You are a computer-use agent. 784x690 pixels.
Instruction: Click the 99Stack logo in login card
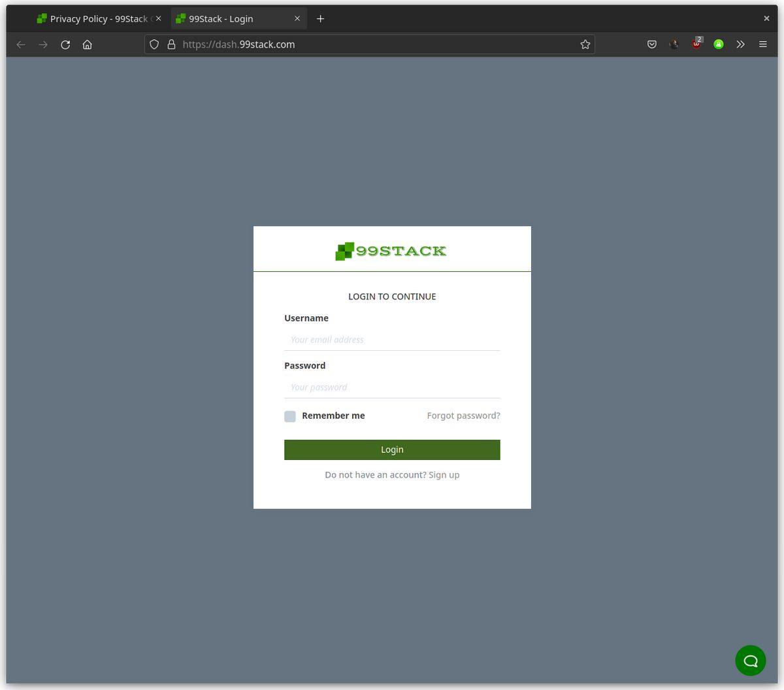(391, 251)
